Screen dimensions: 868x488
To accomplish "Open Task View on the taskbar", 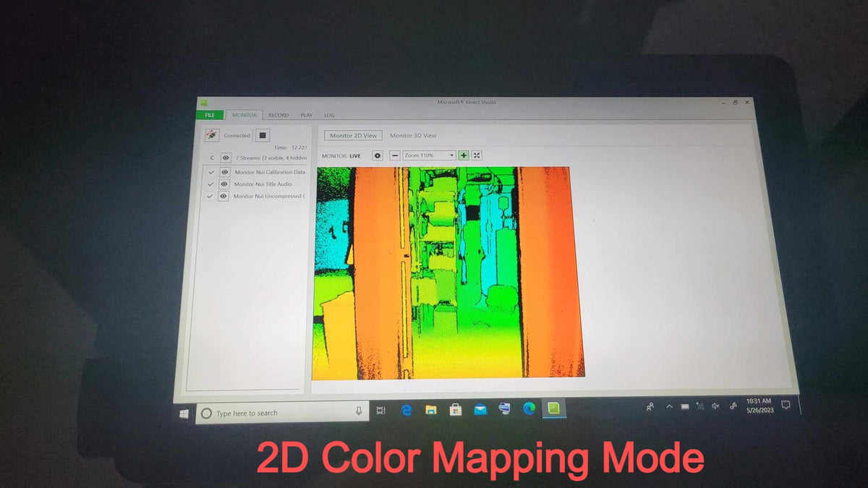I will pos(381,411).
